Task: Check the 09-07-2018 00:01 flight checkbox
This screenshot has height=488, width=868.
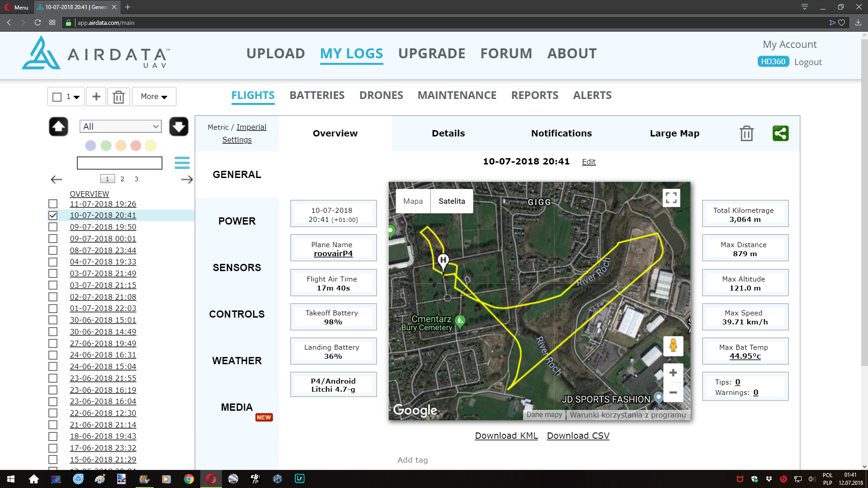Action: click(53, 239)
